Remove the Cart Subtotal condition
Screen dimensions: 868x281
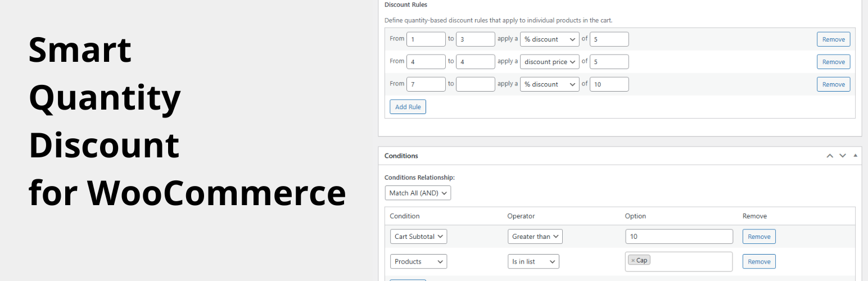tap(759, 237)
